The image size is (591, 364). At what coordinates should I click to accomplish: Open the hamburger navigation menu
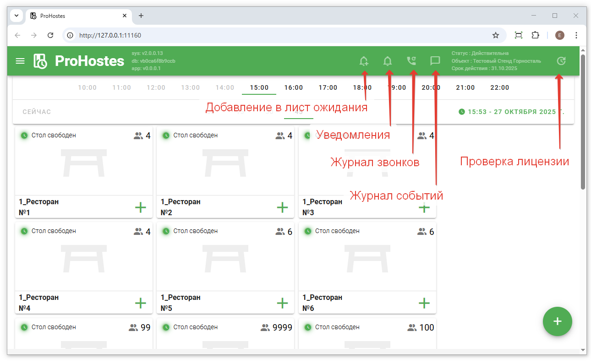[x=20, y=61]
